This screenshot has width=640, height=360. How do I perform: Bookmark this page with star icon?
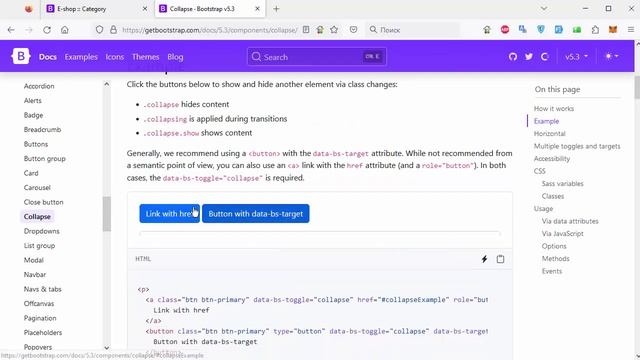tap(334, 29)
